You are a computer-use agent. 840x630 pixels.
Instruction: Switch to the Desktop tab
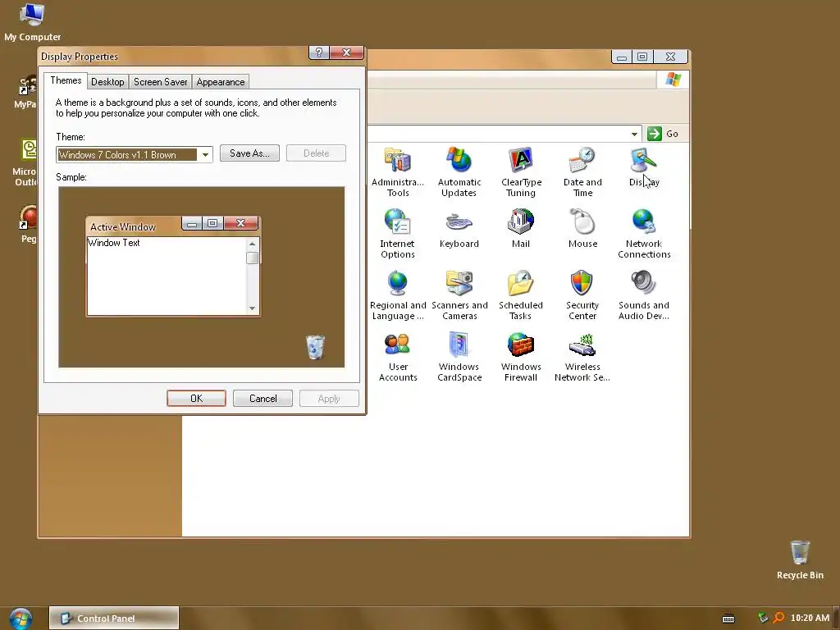pos(107,82)
